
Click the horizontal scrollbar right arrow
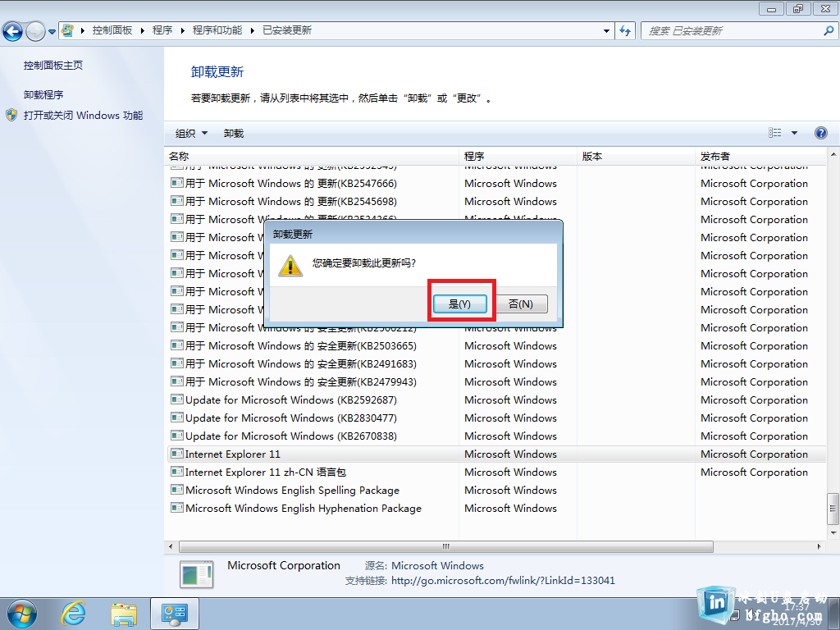pos(819,546)
